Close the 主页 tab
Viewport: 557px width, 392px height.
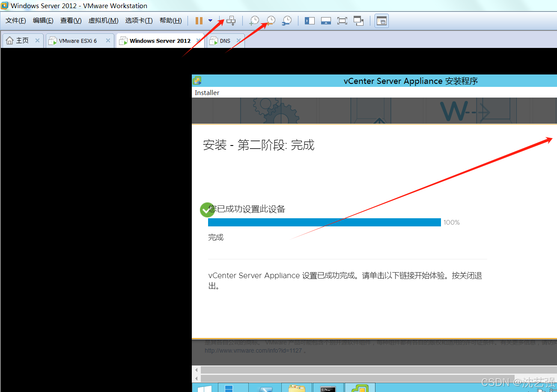(37, 41)
